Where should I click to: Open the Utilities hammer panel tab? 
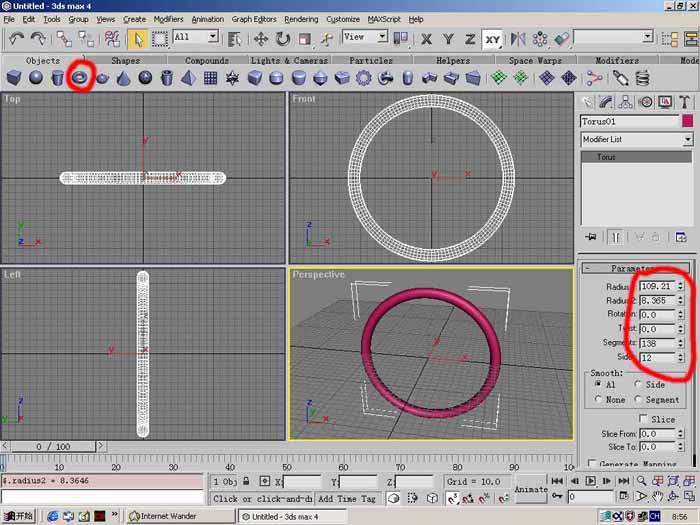coord(685,102)
